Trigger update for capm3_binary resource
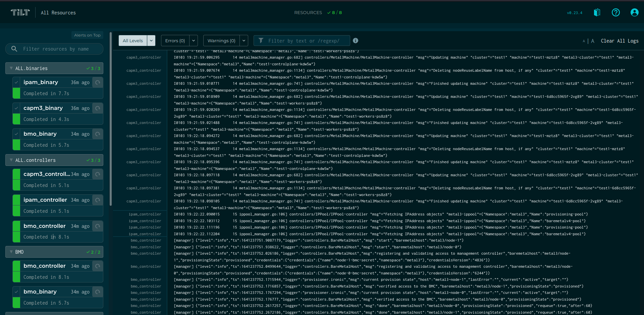 pos(98,108)
